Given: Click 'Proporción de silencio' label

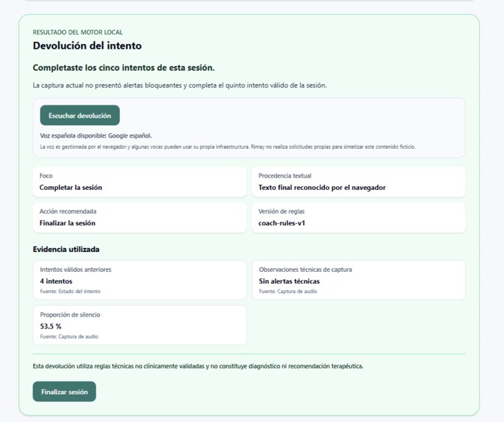Looking at the screenshot, I should tap(70, 314).
